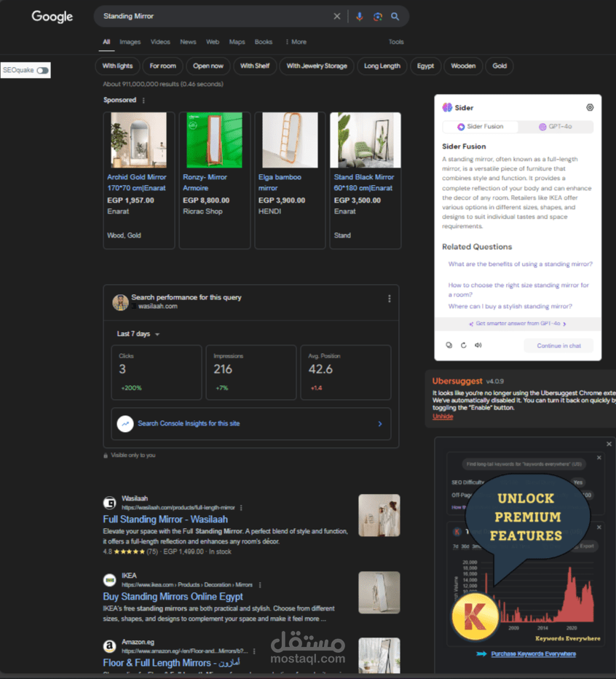This screenshot has width=616, height=679.
Task: Open Floor & Full Length Mirrors result
Action: (x=171, y=663)
